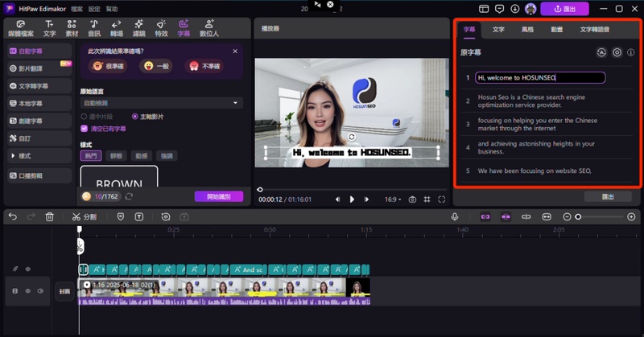This screenshot has width=644, height=337.
Task: Open the 16:9 aspect ratio dropdown
Action: coord(392,199)
